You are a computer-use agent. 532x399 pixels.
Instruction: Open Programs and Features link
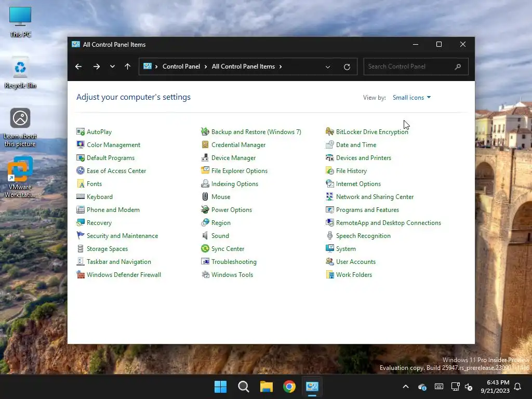tap(367, 210)
